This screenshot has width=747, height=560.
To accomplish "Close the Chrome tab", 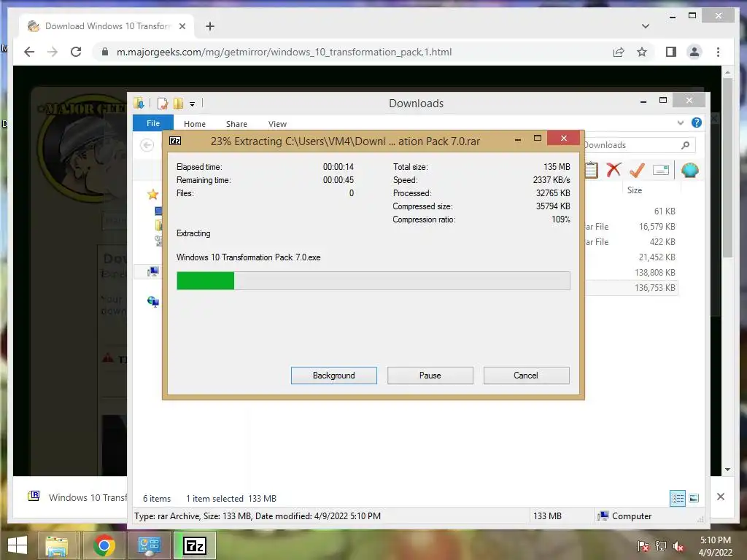I will 182,26.
